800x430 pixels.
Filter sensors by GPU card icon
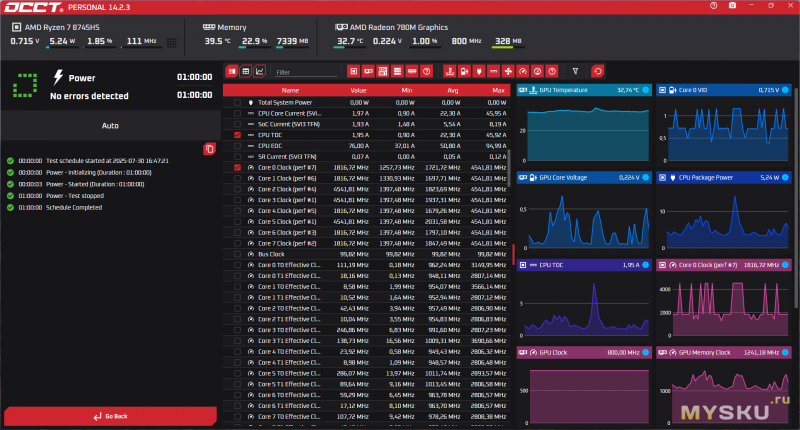368,71
